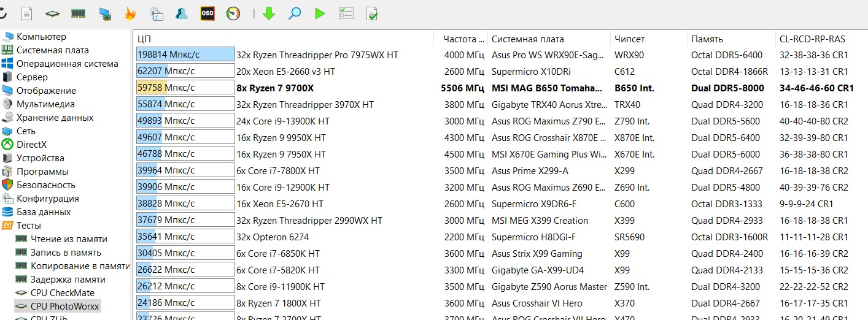
Task: Select row 32x Ryzen Threadripper Pro 7975WX HT
Action: (317, 55)
